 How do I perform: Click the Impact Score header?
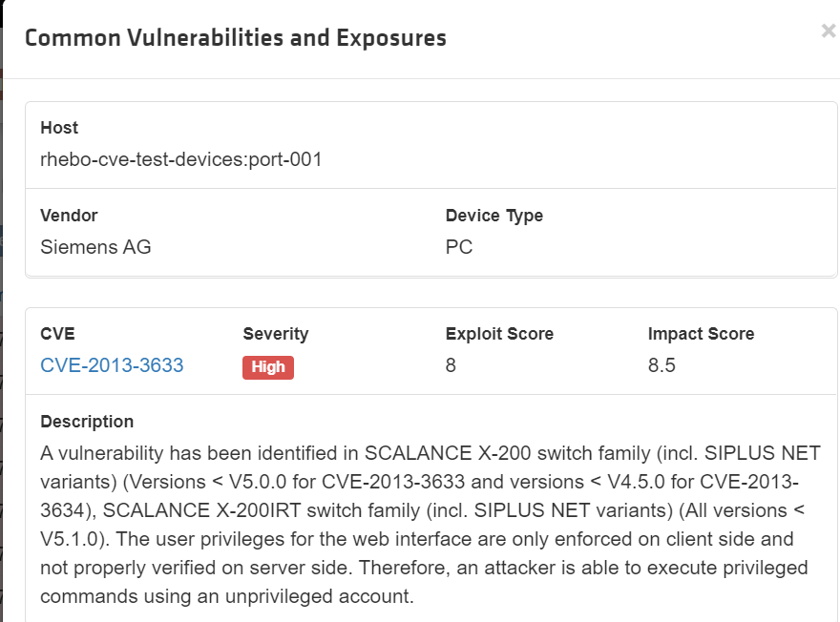pyautogui.click(x=701, y=334)
